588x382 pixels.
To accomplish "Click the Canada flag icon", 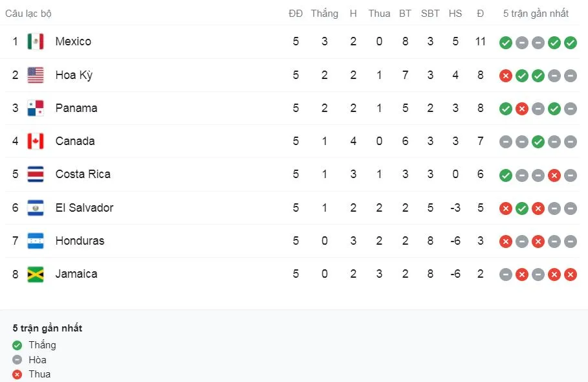I will (x=36, y=141).
